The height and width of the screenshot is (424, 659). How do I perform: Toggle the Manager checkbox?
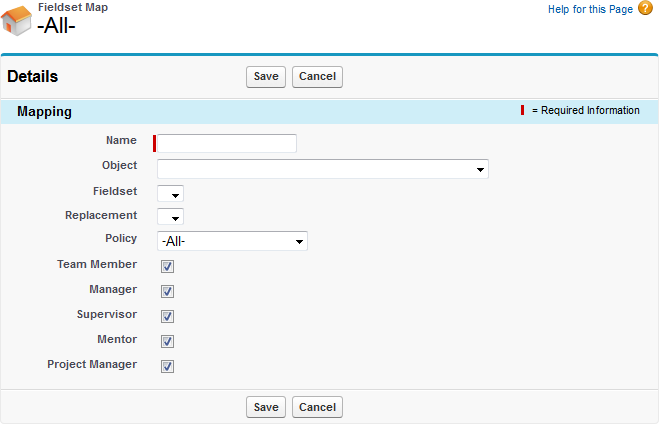[168, 292]
